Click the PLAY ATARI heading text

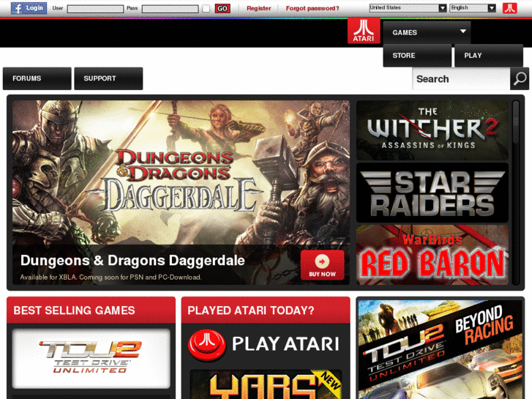[x=285, y=343]
